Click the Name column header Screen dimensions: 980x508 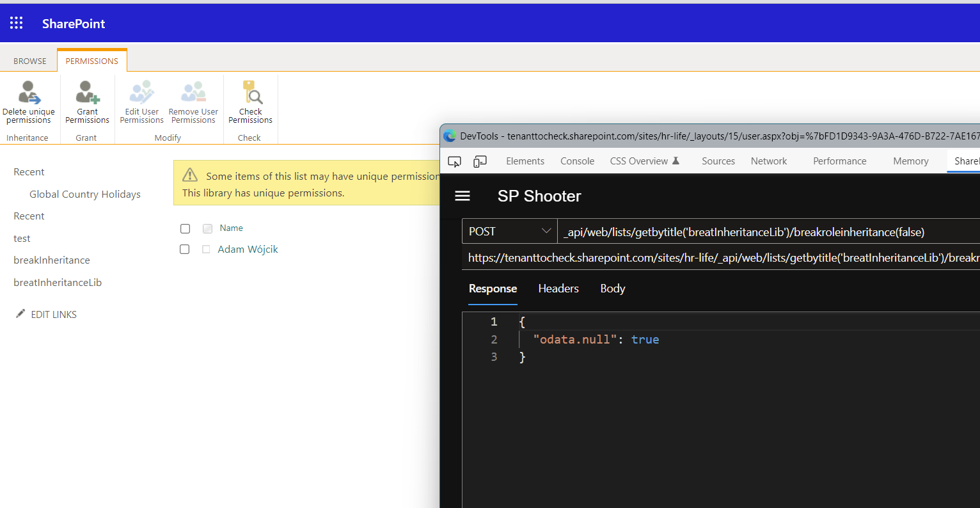tap(231, 228)
